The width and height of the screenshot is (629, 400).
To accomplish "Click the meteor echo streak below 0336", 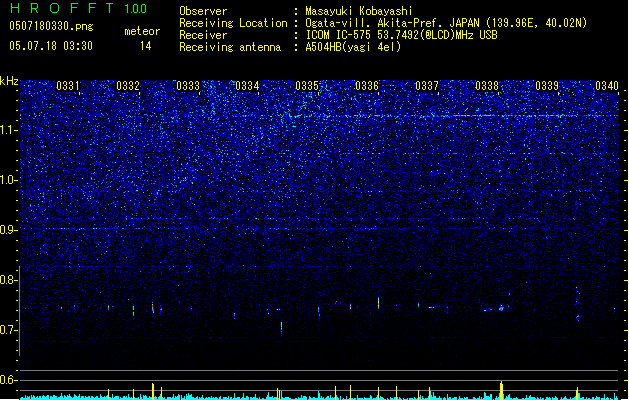I will point(378,303).
